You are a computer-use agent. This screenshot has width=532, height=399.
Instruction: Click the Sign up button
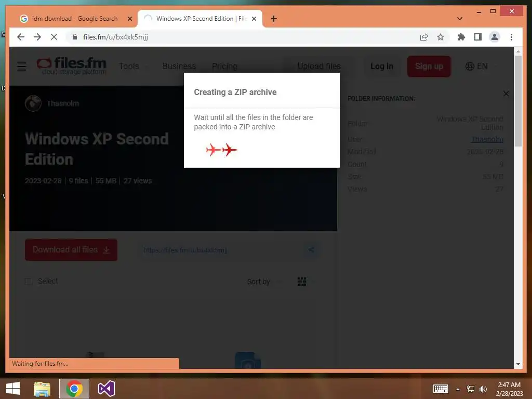click(x=429, y=66)
